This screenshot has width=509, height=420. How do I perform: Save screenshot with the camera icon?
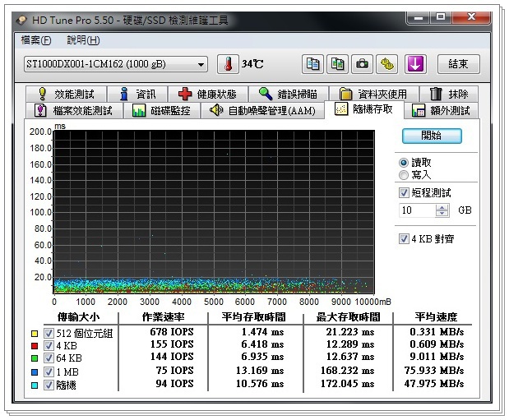coord(362,64)
